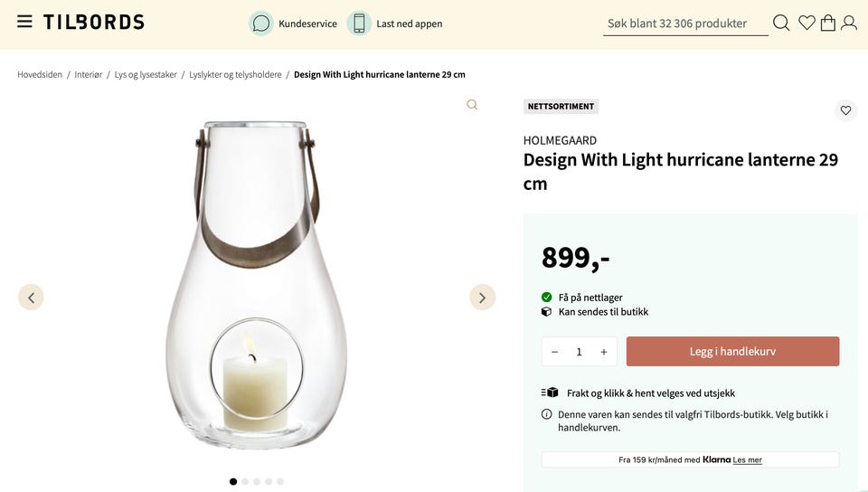Show previous product image
Screen dimensions: 868x492
click(x=31, y=298)
